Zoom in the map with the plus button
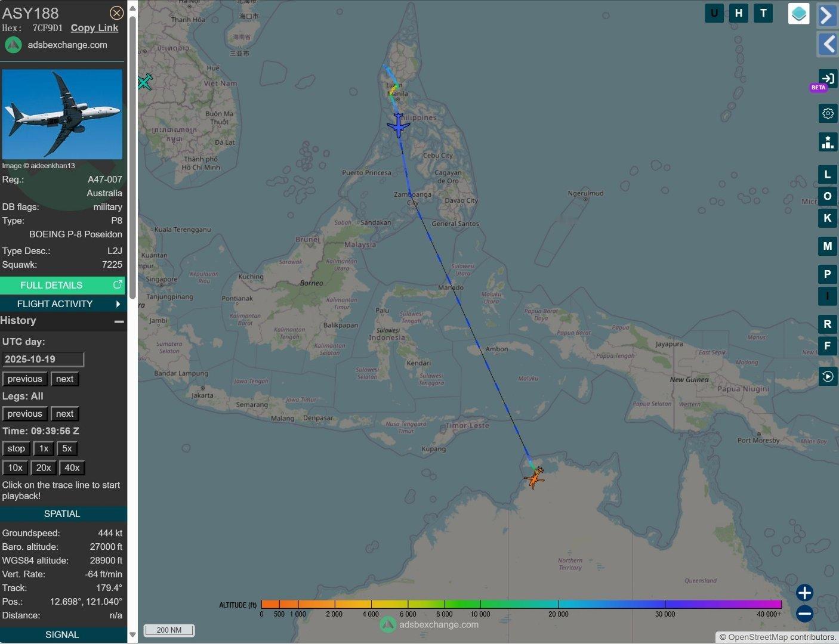The height and width of the screenshot is (644, 839). point(804,593)
